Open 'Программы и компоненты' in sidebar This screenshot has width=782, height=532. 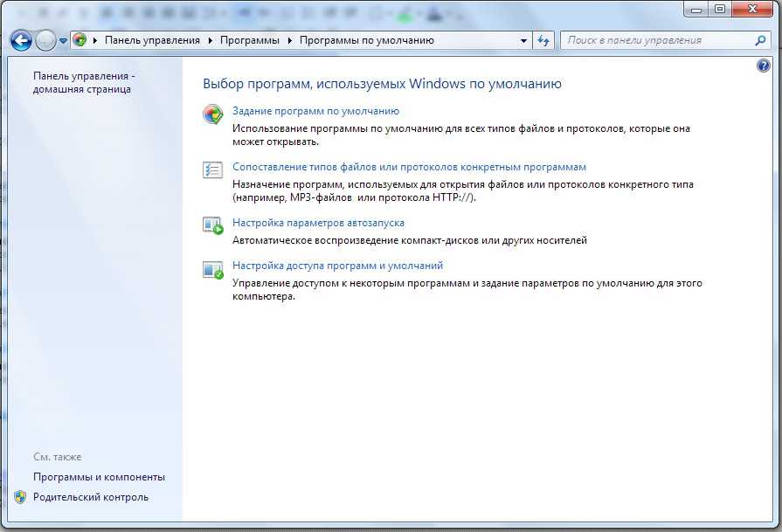pyautogui.click(x=99, y=477)
